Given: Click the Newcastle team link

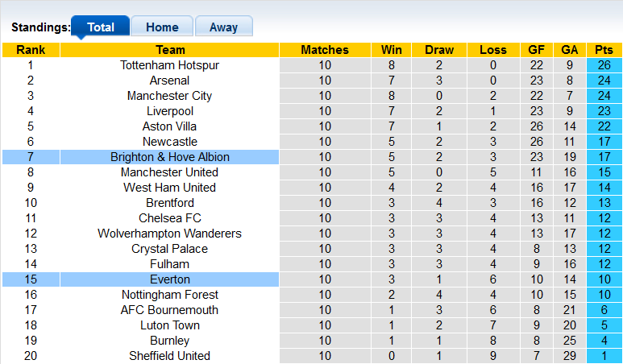Looking at the screenshot, I should click(169, 142).
